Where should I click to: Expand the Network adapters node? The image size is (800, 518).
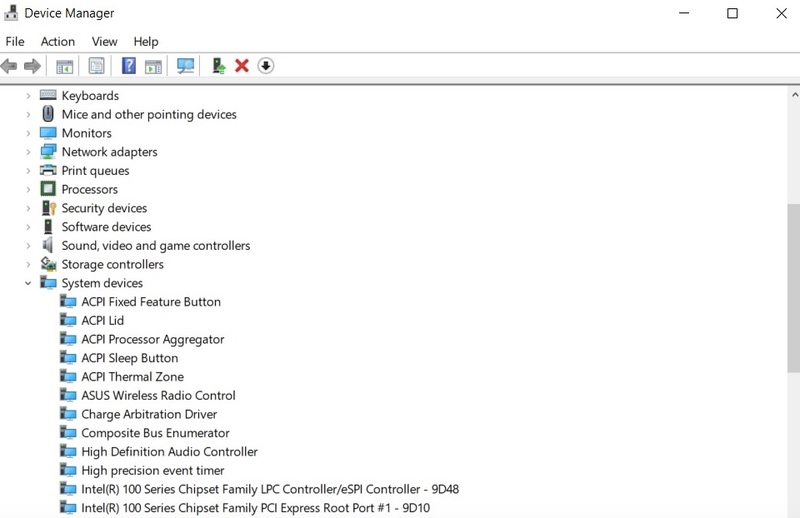pyautogui.click(x=28, y=152)
